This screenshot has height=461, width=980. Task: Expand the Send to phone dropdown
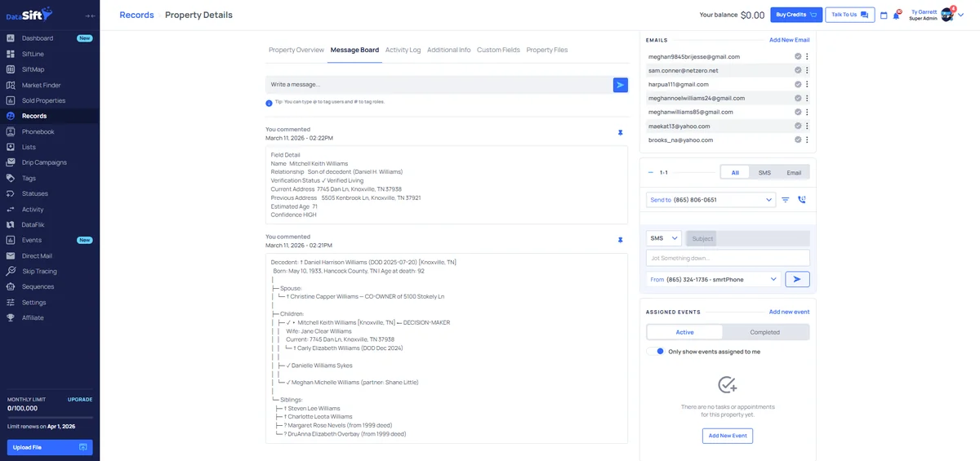pos(710,199)
